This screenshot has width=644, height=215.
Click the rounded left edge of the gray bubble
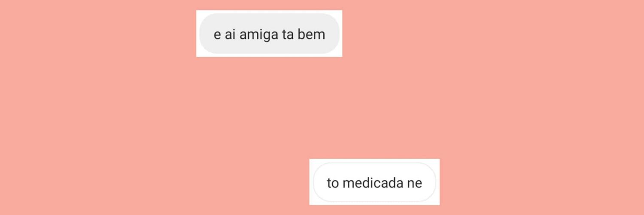pos(203,34)
